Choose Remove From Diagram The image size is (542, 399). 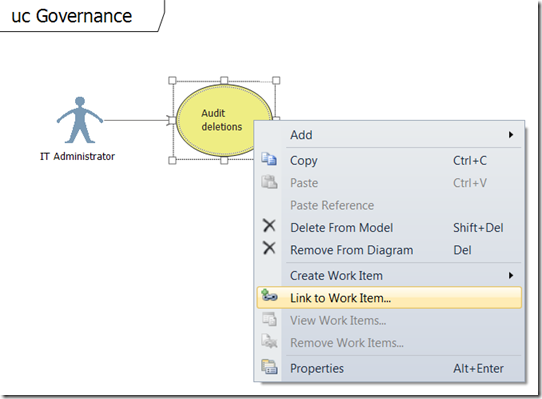[389, 250]
